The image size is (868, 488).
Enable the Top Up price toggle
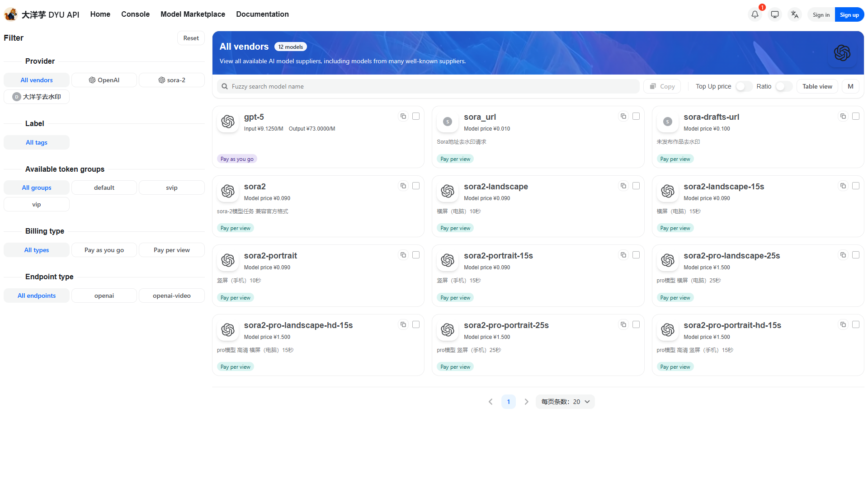point(743,86)
